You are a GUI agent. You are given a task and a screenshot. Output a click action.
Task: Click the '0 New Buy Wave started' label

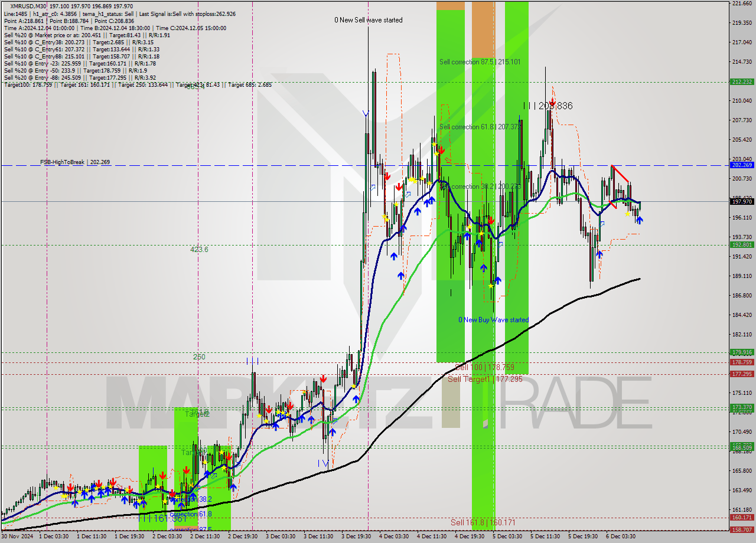click(x=494, y=320)
